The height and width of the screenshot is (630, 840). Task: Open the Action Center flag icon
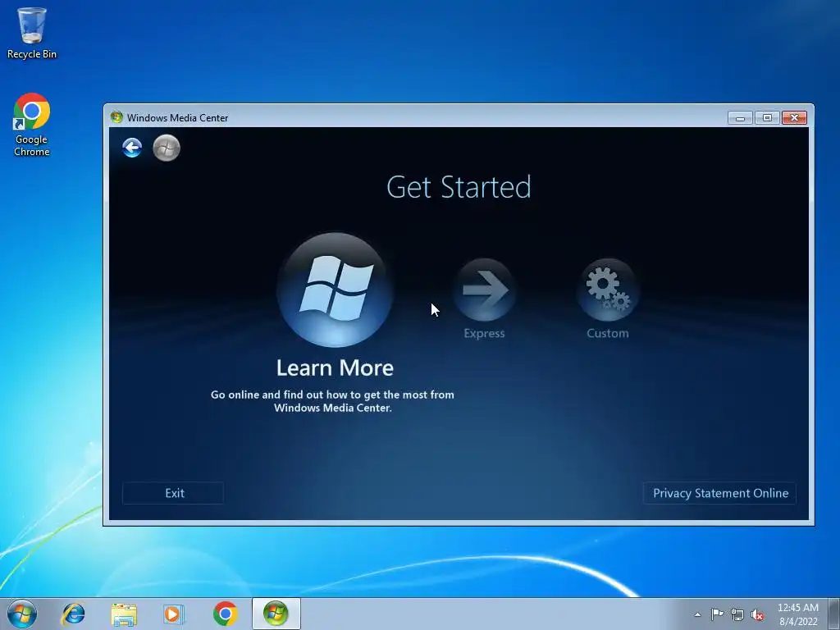(717, 614)
